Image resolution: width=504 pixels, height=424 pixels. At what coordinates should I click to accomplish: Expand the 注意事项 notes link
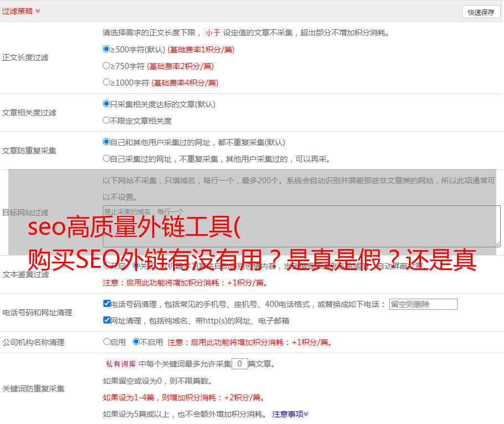coord(290,414)
